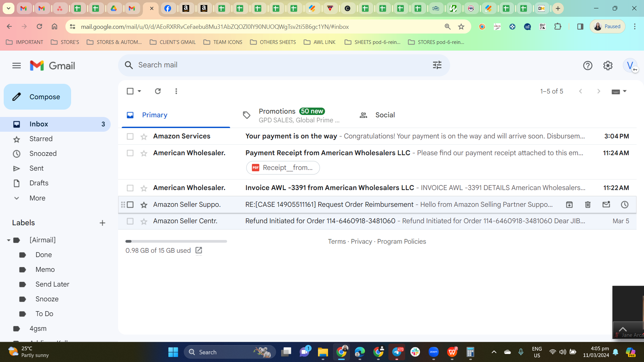
Task: Select the Amazon Services email checkbox
Action: (x=130, y=136)
